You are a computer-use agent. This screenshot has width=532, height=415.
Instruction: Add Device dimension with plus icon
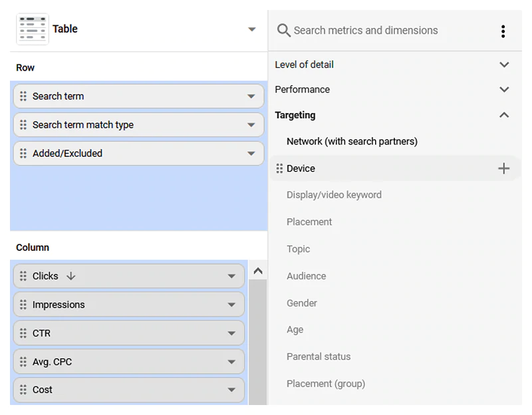[x=503, y=169]
